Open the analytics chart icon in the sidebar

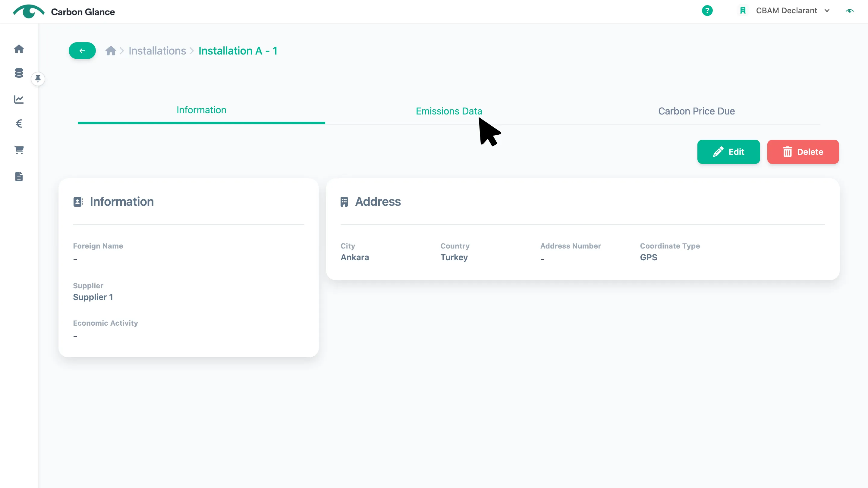19,99
